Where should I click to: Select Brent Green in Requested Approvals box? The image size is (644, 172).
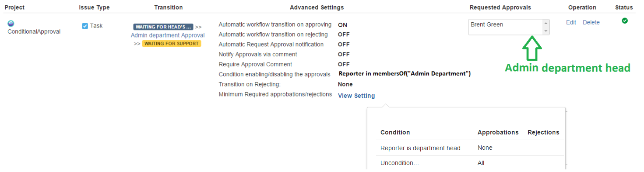[x=487, y=24]
